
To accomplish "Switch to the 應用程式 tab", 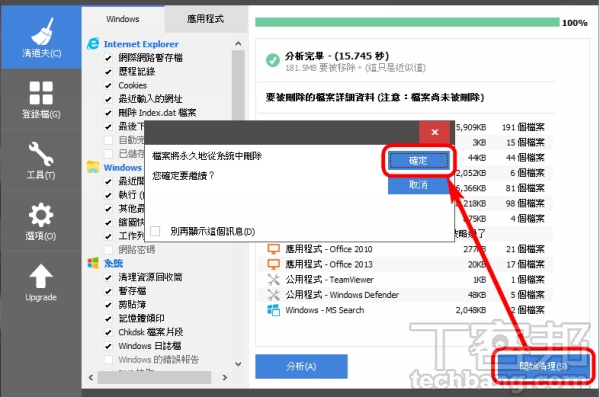I will [205, 19].
